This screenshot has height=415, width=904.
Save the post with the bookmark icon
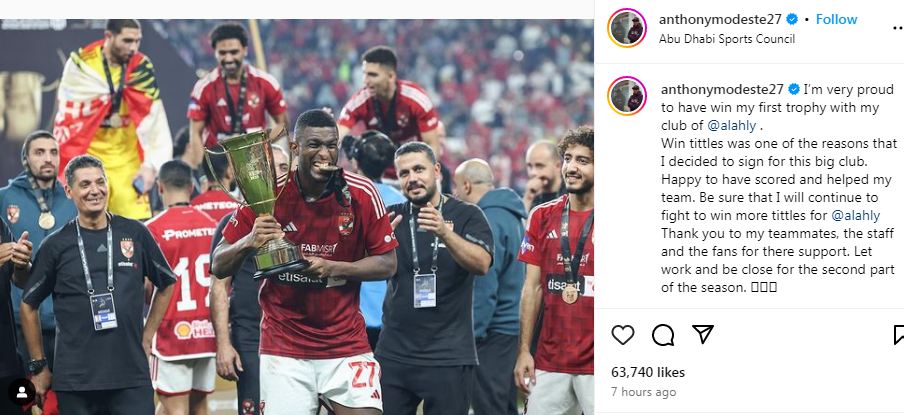coord(899,335)
